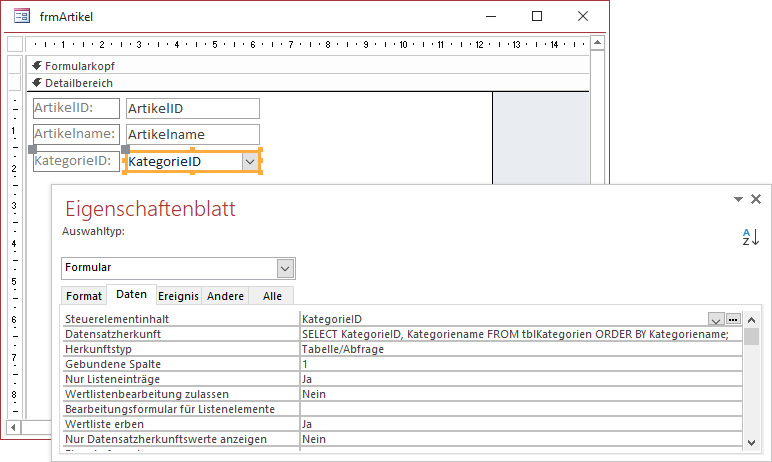Click the property sheet scrollbar thumb

(751, 337)
